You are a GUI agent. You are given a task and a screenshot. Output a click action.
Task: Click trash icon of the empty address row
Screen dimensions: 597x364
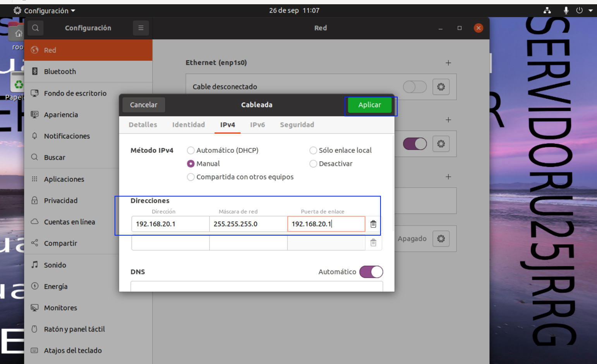373,243
